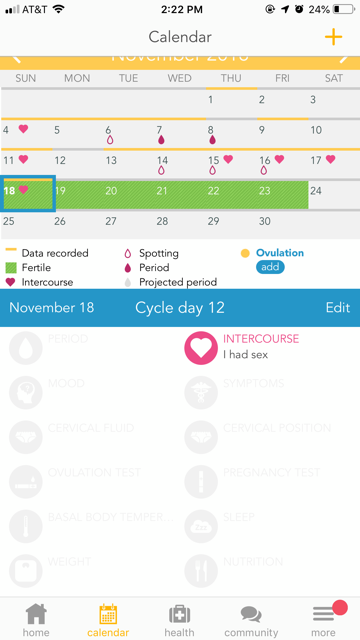Open the community tab
Screen dimensions: 360x640
pyautogui.click(x=251, y=620)
